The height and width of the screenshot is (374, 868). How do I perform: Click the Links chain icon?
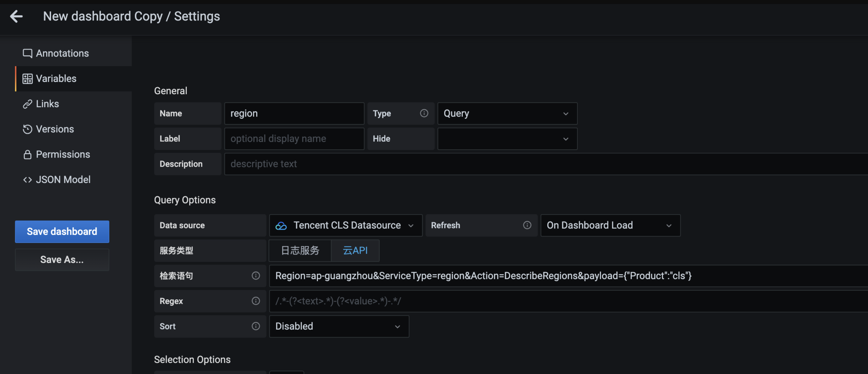pos(27,104)
